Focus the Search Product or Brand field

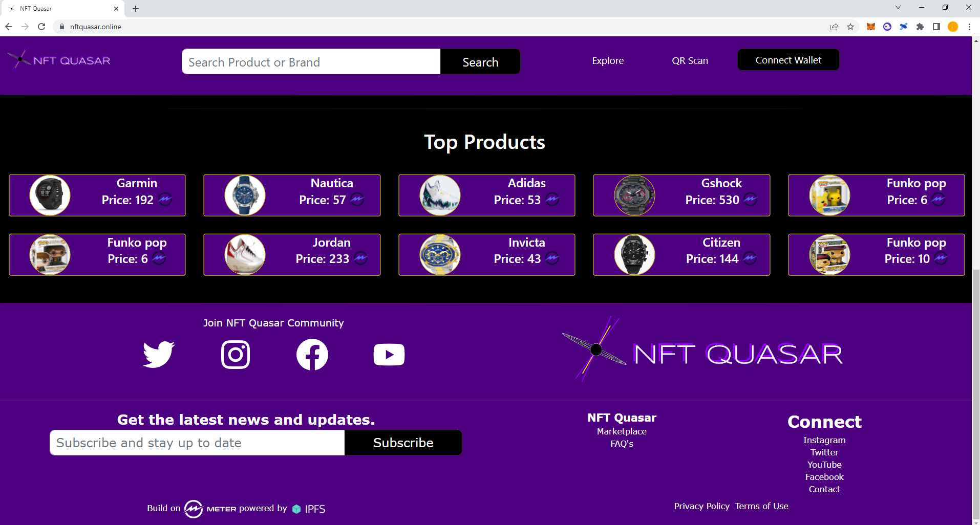click(311, 62)
